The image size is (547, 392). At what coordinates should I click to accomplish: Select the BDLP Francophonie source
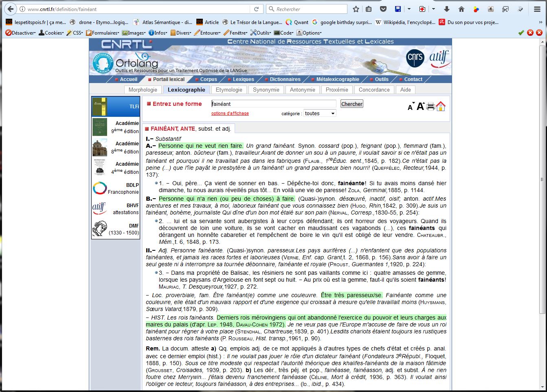tap(116, 188)
